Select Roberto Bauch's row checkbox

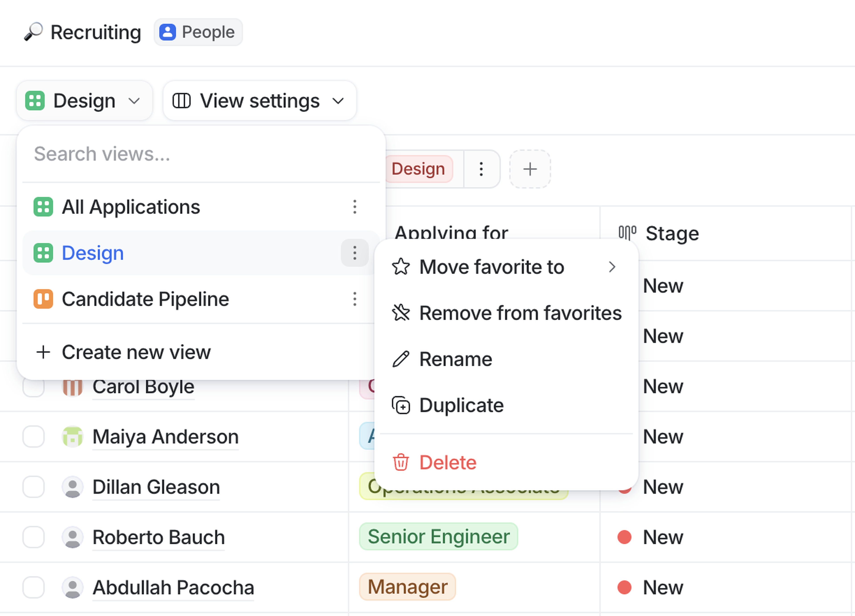coord(34,537)
